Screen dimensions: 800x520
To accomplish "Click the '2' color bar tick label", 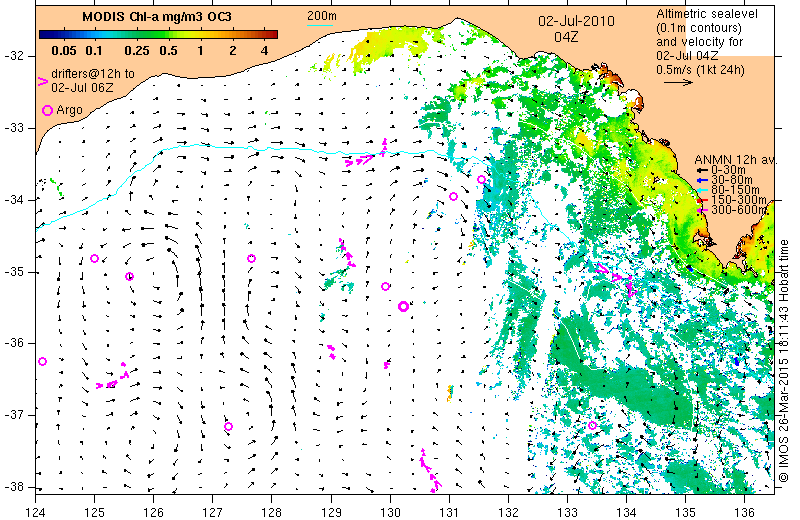I will [233, 51].
